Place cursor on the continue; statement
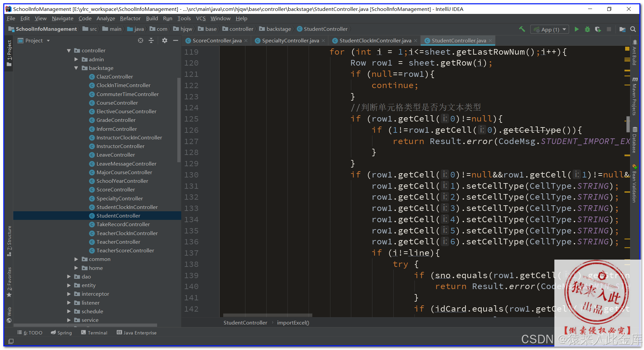 [395, 85]
